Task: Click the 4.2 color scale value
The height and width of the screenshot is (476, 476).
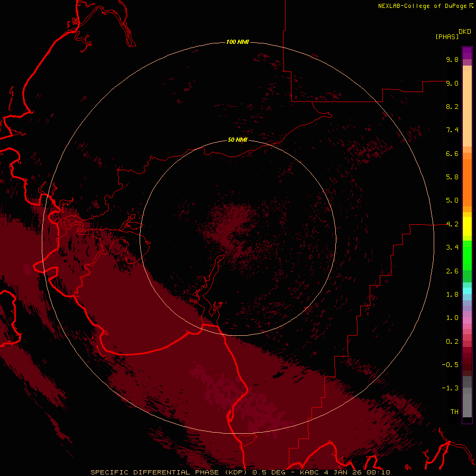Action: point(452,224)
